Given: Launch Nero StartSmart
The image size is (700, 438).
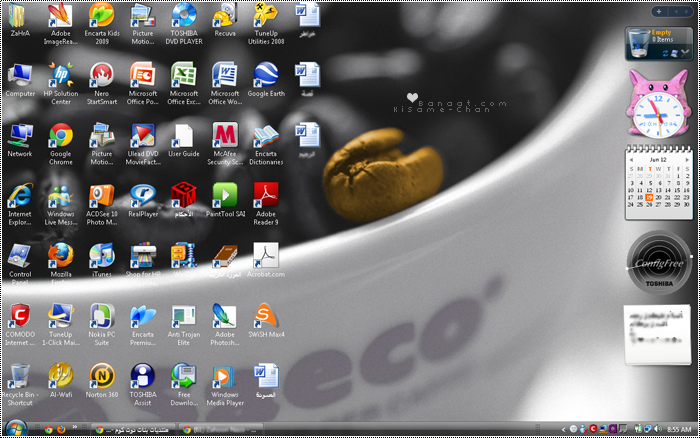Looking at the screenshot, I should tap(102, 76).
